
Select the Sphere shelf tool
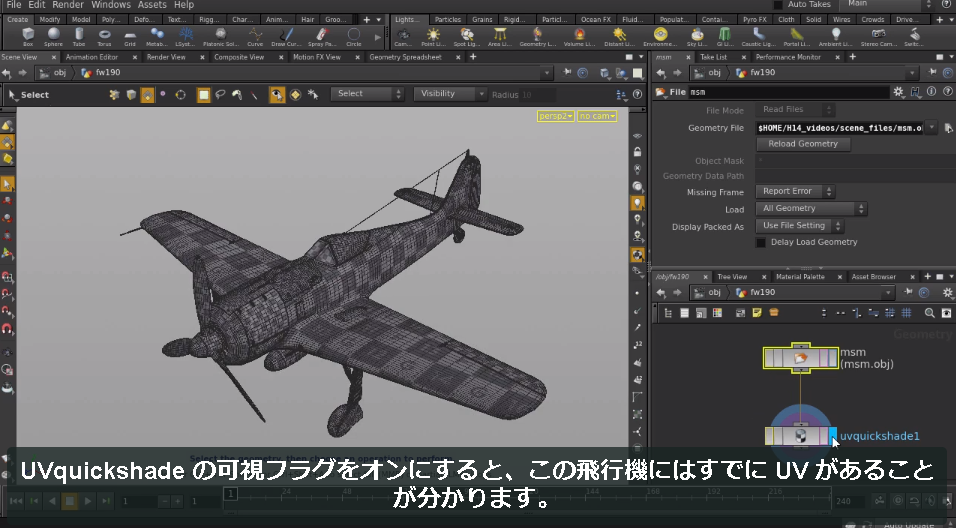[x=54, y=36]
